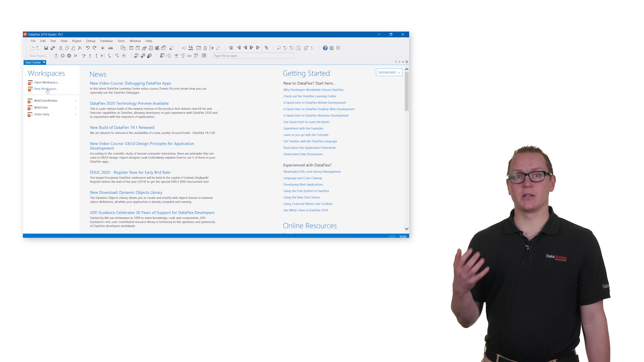
Task: Close the Start Center tab
Action: 44,62
